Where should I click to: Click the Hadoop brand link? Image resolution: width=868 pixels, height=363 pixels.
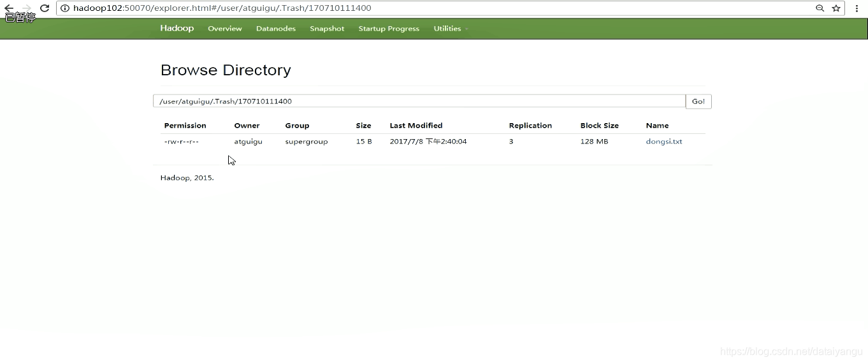[x=177, y=29]
